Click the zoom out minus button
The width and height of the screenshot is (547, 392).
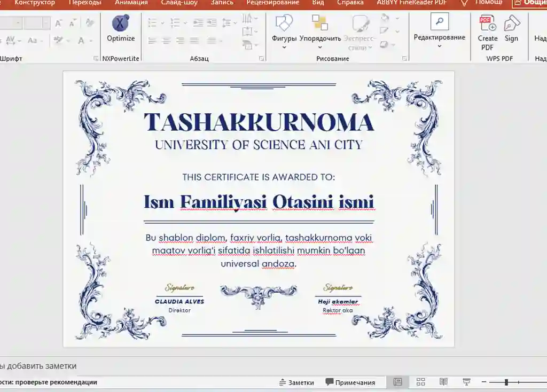[x=484, y=382]
